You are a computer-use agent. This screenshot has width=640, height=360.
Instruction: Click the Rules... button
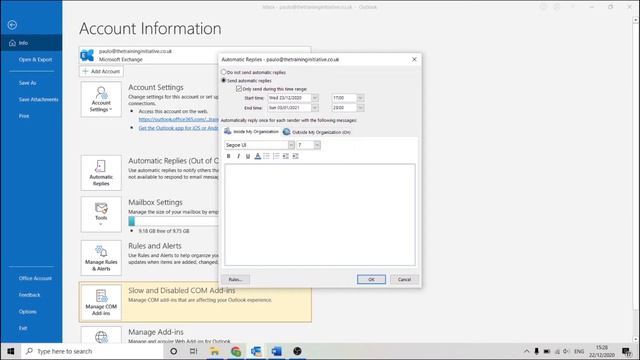(x=235, y=280)
